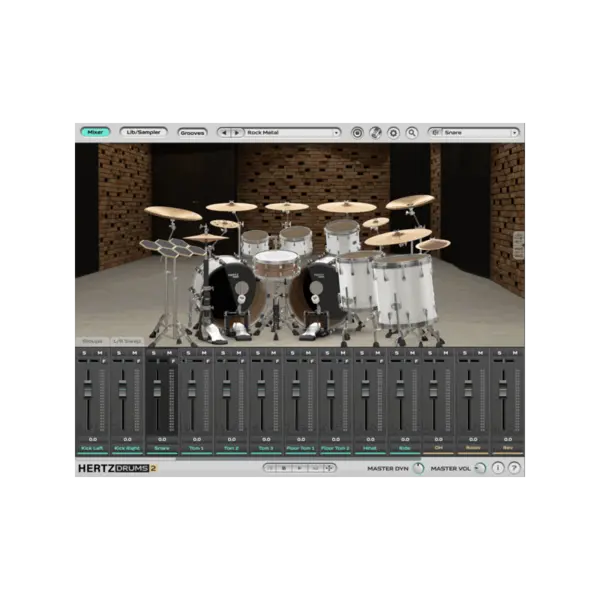Click the loop button in transport bar
Screen dimensions: 600x600
tap(315, 468)
